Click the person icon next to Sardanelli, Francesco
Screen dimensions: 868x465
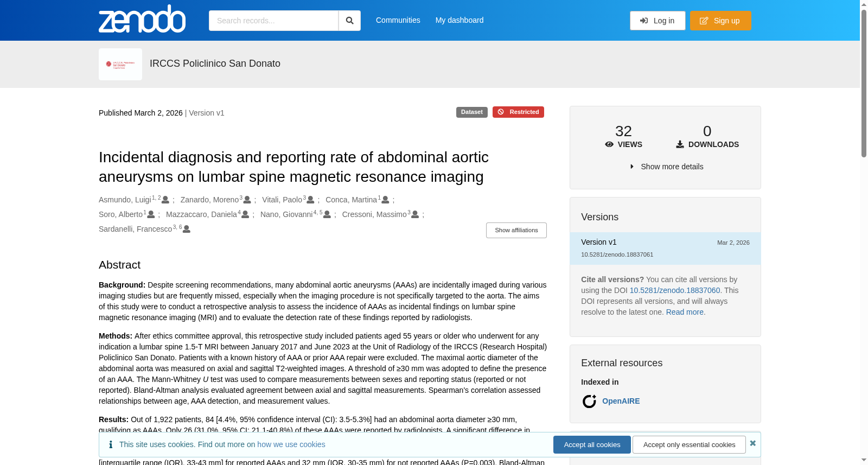coord(187,230)
